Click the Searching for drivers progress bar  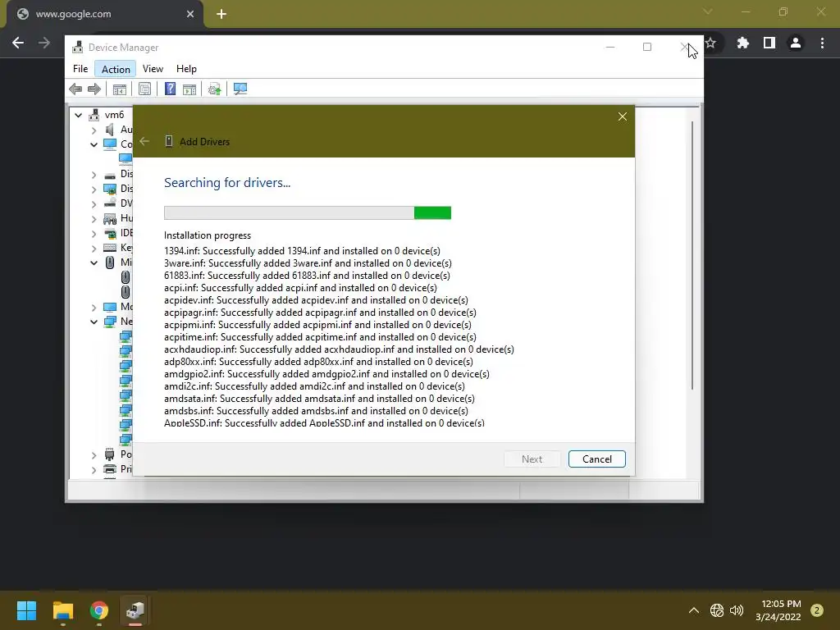pos(308,212)
